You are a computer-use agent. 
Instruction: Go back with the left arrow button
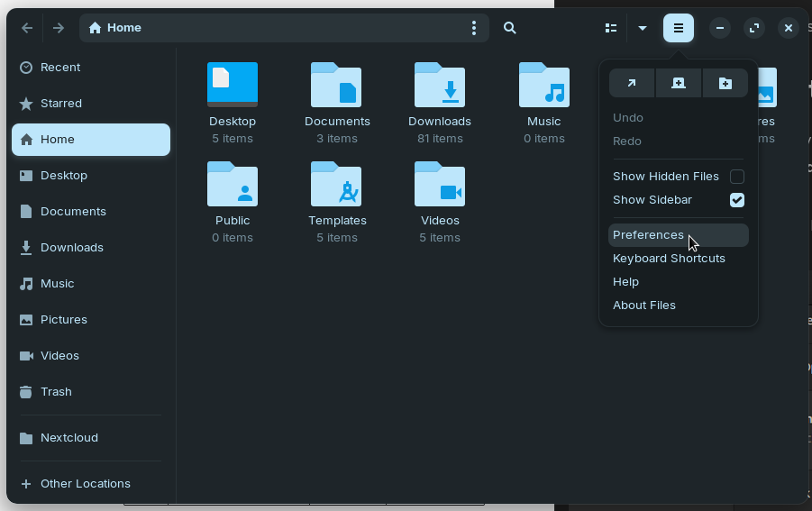(x=27, y=28)
